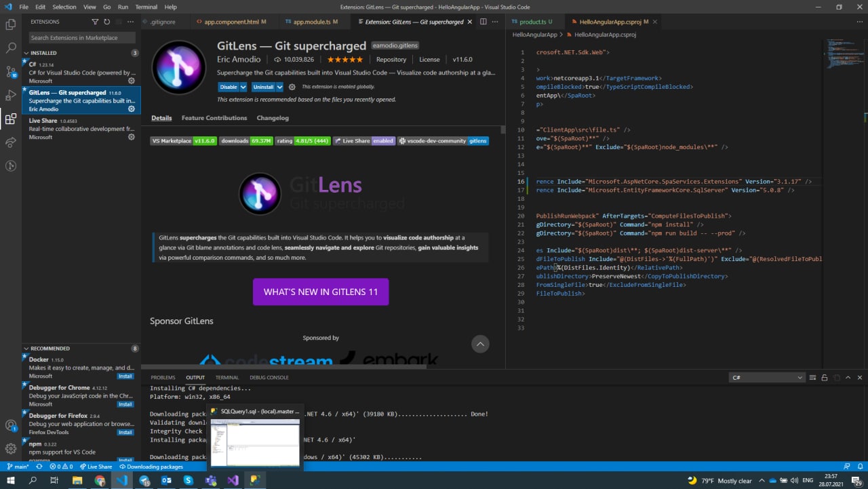Click the Eric Amodio publisher link
The width and height of the screenshot is (868, 489).
coord(239,60)
